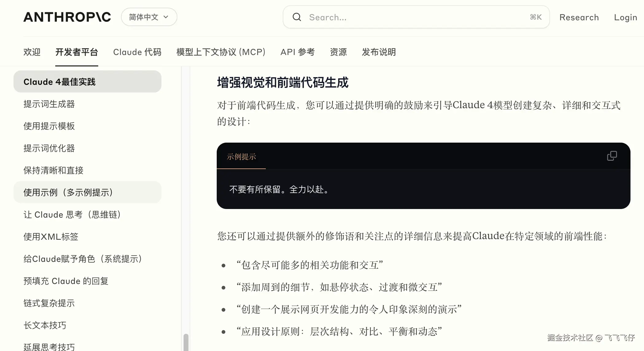This screenshot has height=351, width=644.
Task: Switch to the 欢迎 tab
Action: [32, 52]
